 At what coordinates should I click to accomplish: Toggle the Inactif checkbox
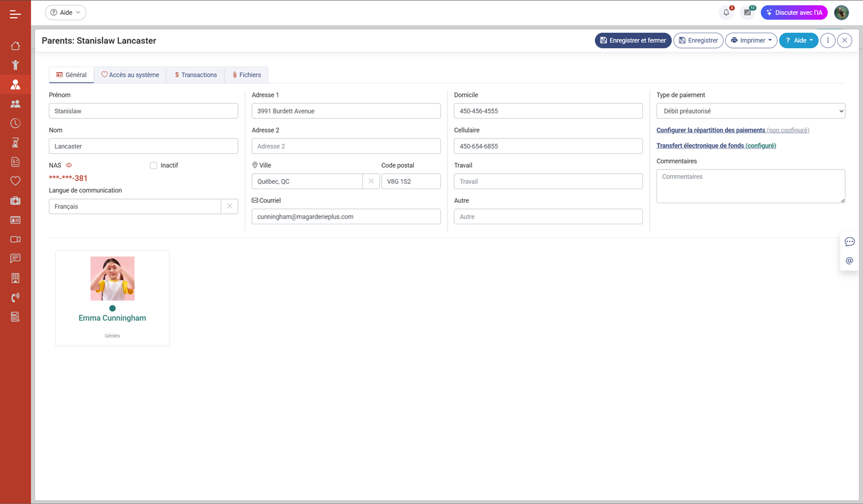coord(153,165)
